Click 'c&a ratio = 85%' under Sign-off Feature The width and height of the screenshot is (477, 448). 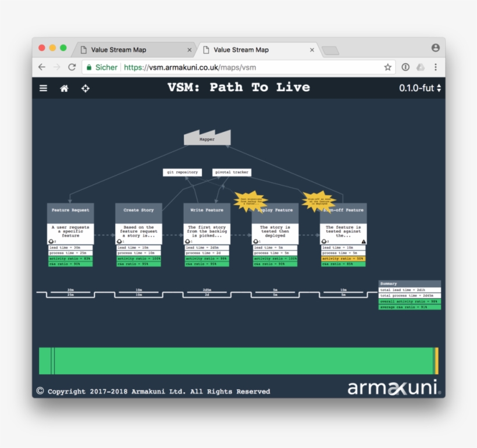[x=343, y=264]
